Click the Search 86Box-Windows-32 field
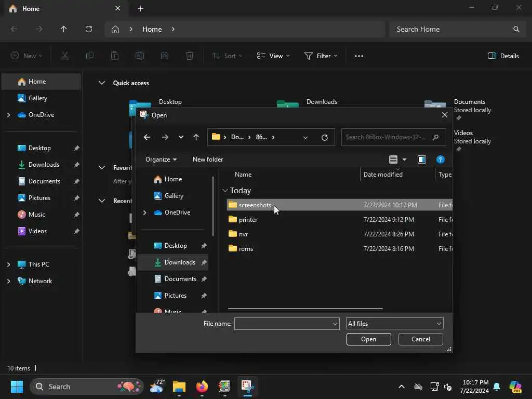This screenshot has height=399, width=532. [x=393, y=137]
